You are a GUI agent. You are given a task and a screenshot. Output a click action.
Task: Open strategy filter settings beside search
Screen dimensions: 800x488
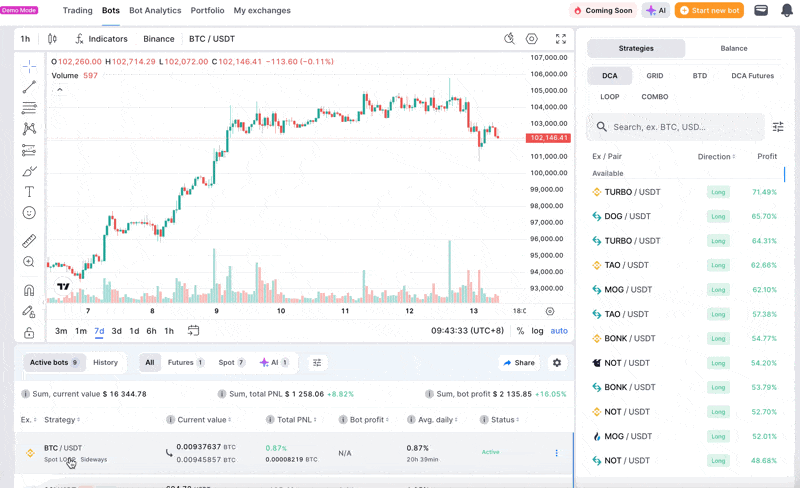click(x=778, y=127)
